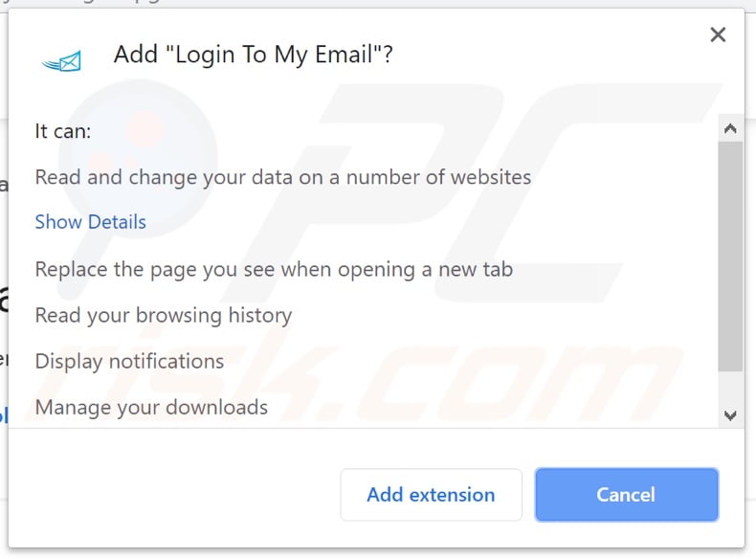Screen dimensions: 756x559
Task: Click 'Read your browsing history' permission
Action: pyautogui.click(x=164, y=315)
